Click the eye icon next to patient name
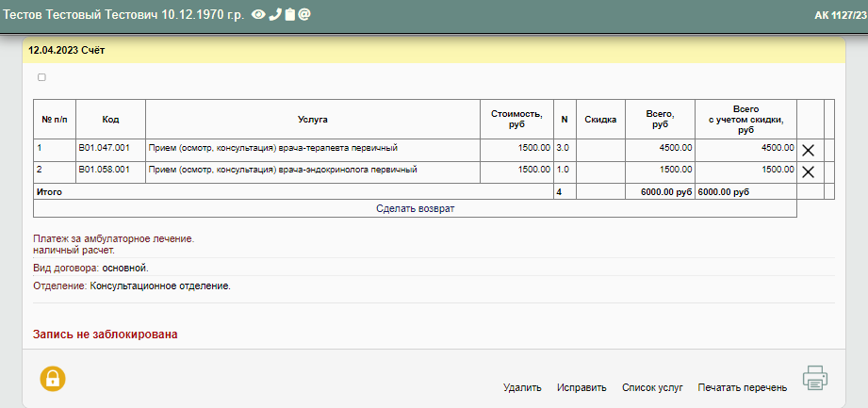868x408 pixels. point(258,16)
